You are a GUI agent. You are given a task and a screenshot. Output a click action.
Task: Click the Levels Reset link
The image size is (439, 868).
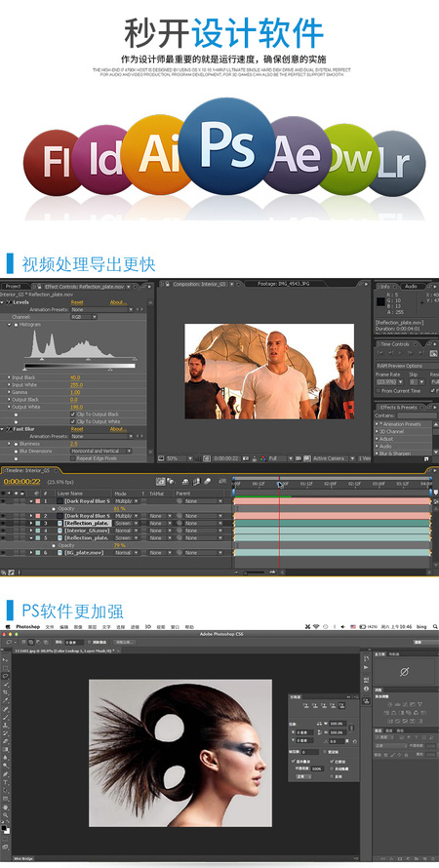click(x=77, y=302)
